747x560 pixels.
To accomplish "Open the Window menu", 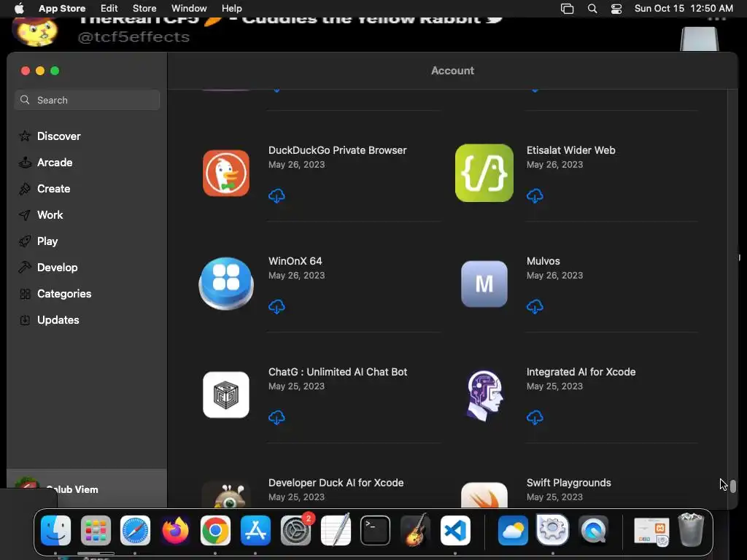I will [x=189, y=9].
